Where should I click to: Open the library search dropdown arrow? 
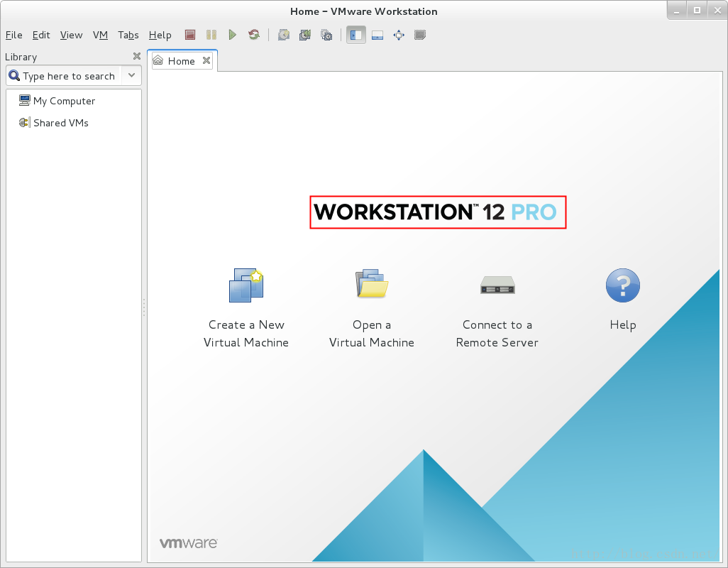(131, 75)
